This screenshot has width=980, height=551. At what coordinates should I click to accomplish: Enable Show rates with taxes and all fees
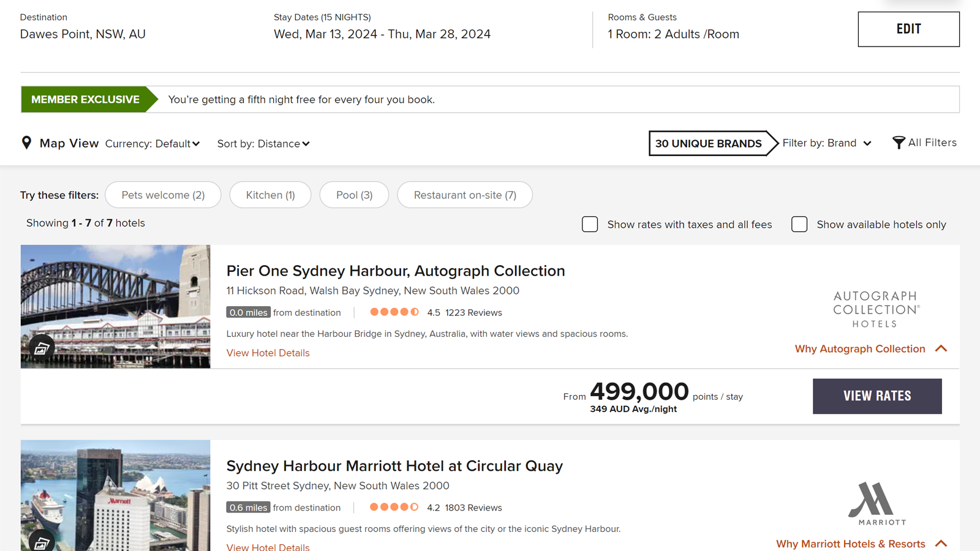point(590,224)
